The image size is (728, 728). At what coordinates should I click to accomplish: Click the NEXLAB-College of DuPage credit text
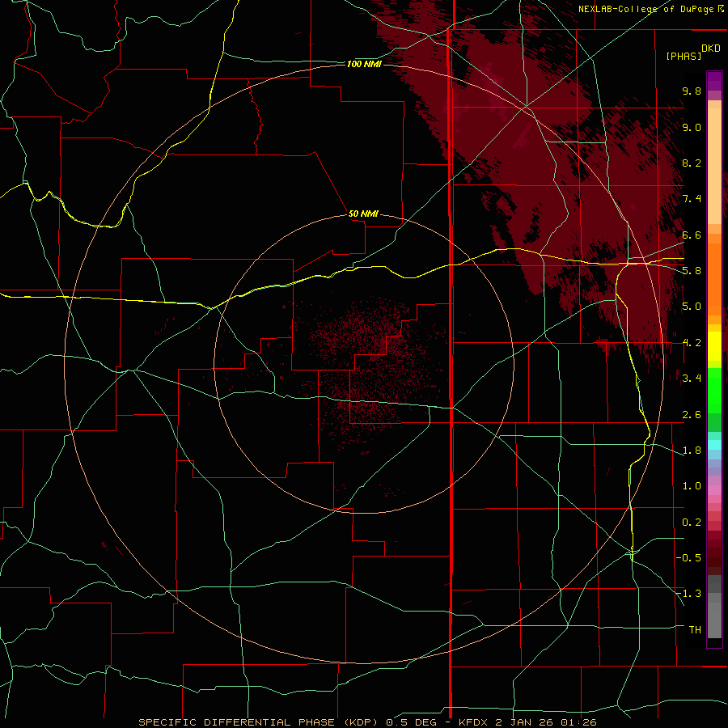tap(645, 9)
